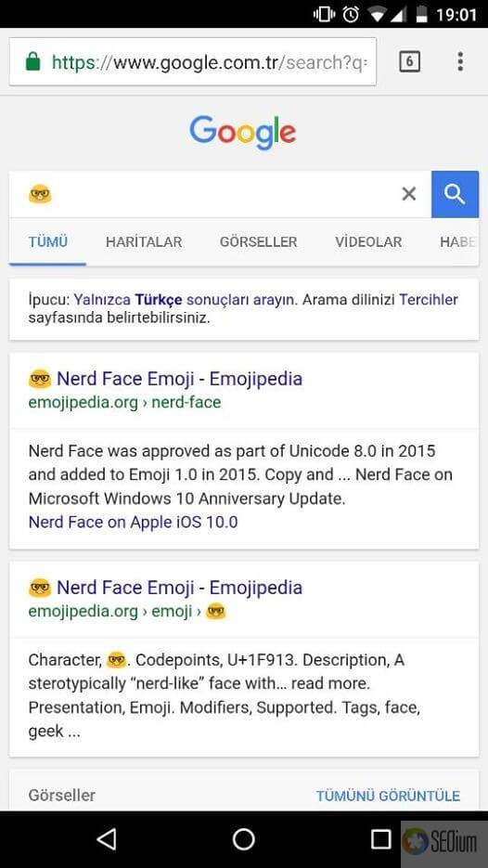The width and height of the screenshot is (488, 868).
Task: Open second Nerd Face Emoji result under emojipedia.org › emoji
Action: pyautogui.click(x=179, y=588)
